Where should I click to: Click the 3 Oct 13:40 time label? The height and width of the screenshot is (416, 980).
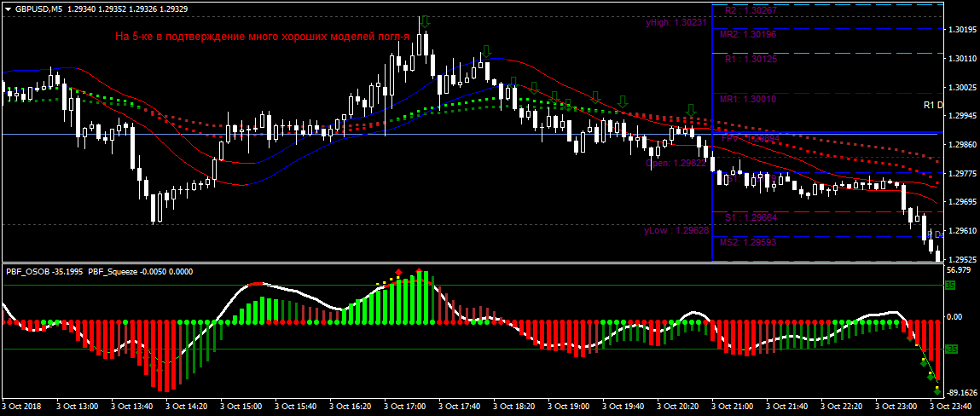coord(132,406)
